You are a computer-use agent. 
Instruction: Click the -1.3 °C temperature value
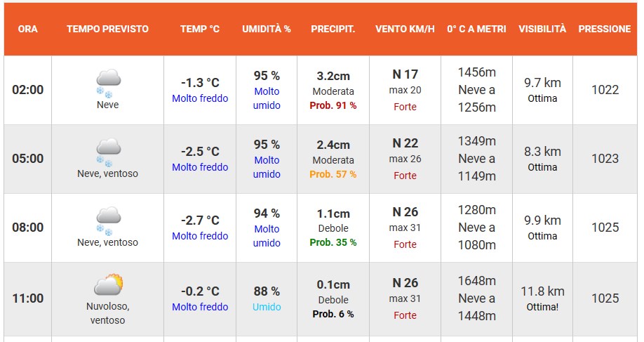200,82
